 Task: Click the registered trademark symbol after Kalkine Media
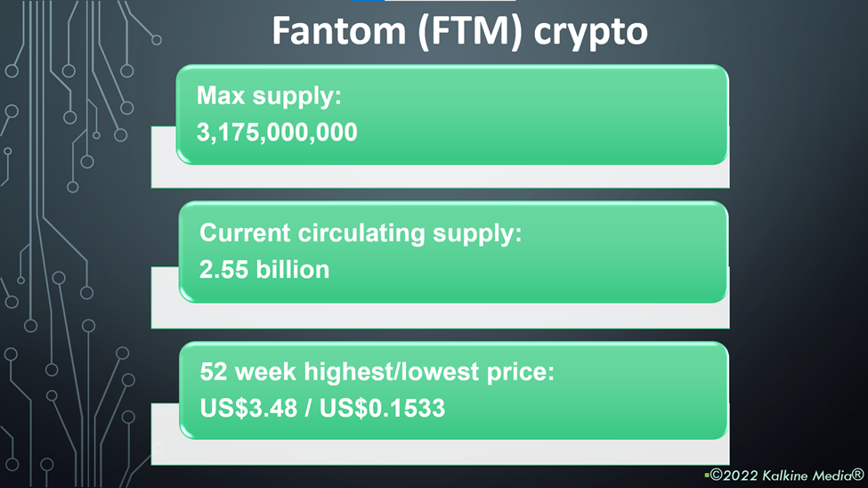(x=857, y=474)
